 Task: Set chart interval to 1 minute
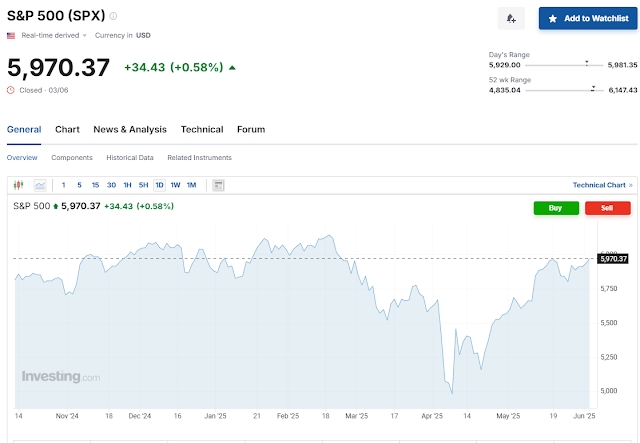[64, 185]
